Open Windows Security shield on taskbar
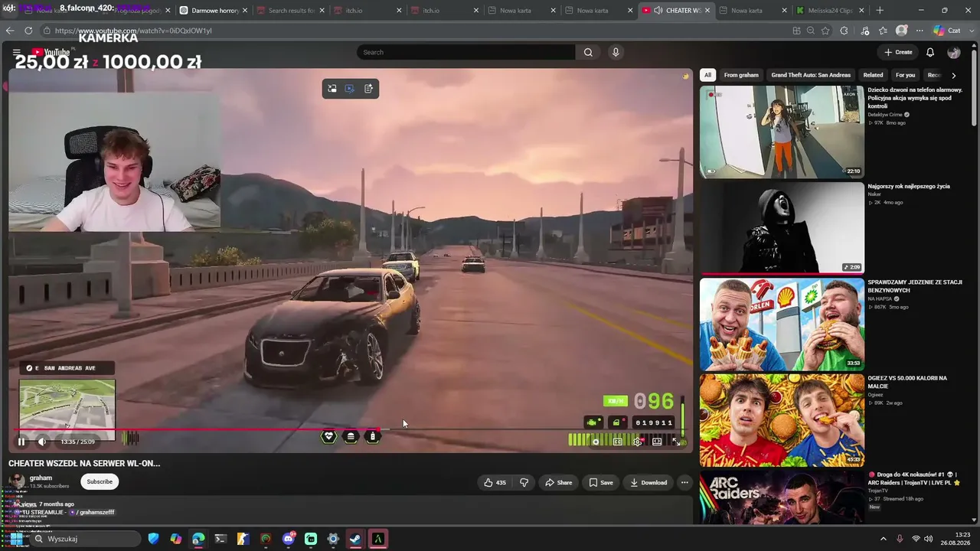The width and height of the screenshot is (980, 551). click(154, 539)
